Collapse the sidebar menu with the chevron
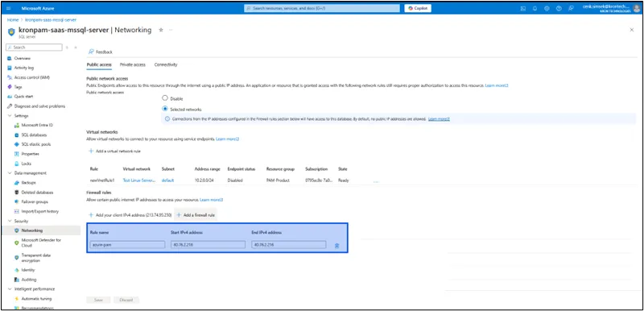644x311 pixels. (75, 48)
